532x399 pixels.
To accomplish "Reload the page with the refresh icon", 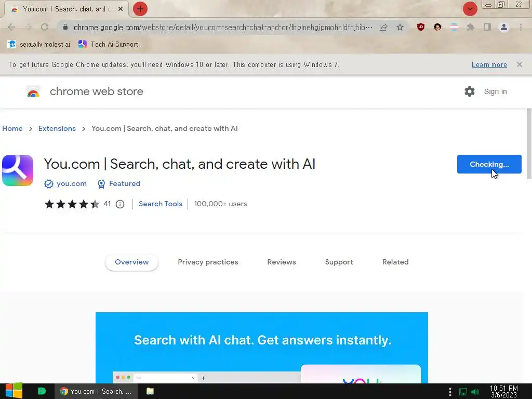I will (x=45, y=27).
